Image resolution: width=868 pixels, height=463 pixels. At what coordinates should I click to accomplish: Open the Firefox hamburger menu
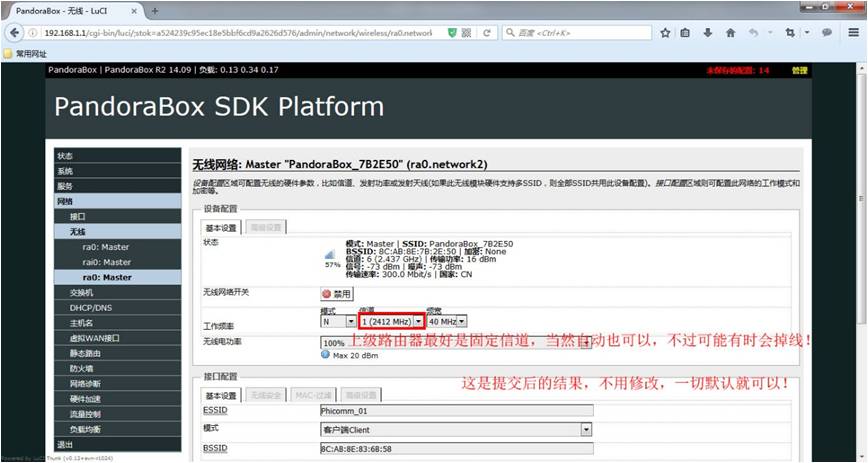pos(853,33)
